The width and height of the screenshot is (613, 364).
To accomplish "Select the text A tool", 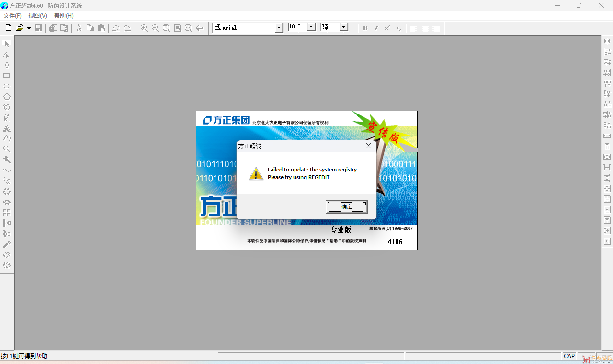I will pos(7,128).
